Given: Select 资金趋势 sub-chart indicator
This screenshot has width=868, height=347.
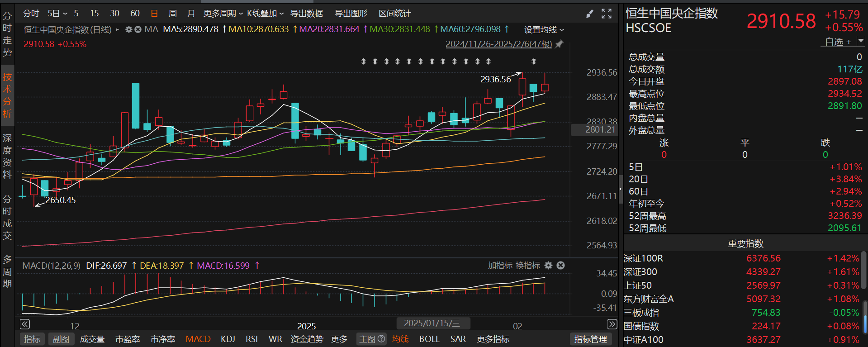Looking at the screenshot, I should click(307, 339).
